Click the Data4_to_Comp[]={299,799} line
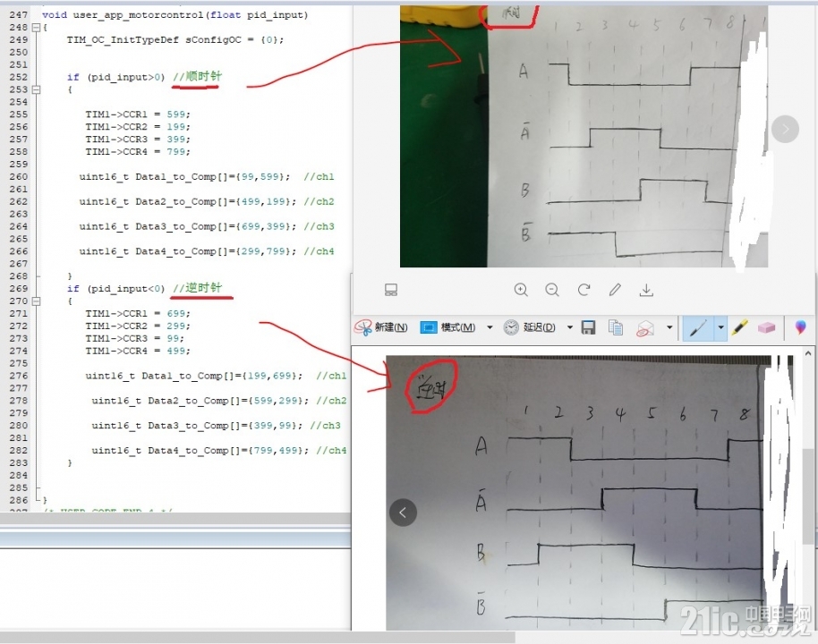Viewport: 818px width, 644px height. pyautogui.click(x=207, y=251)
